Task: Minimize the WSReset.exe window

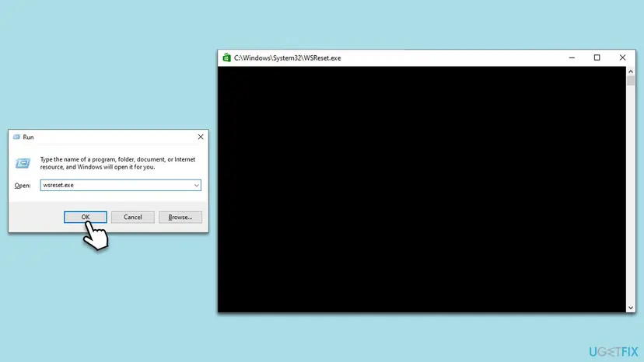Action: click(572, 57)
